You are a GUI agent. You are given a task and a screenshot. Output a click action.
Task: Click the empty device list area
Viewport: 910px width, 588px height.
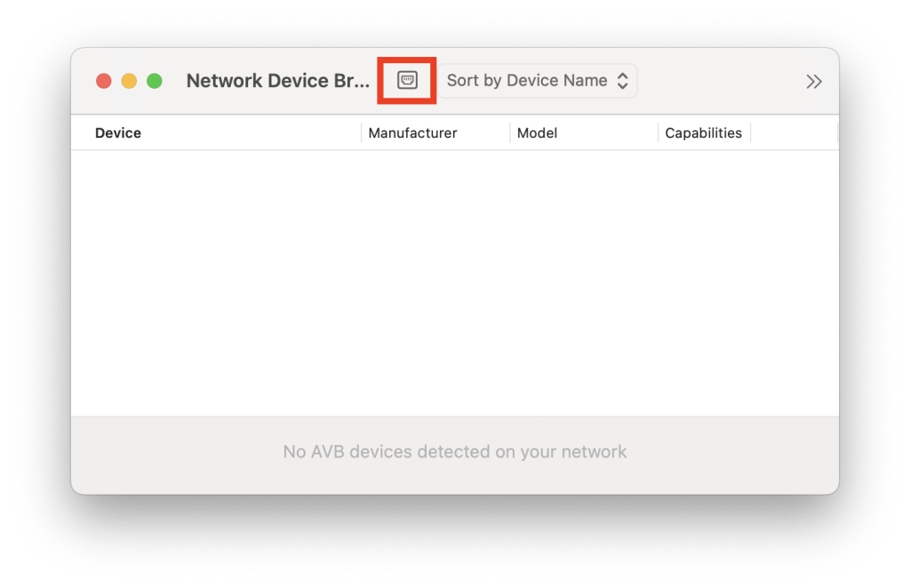pyautogui.click(x=454, y=282)
